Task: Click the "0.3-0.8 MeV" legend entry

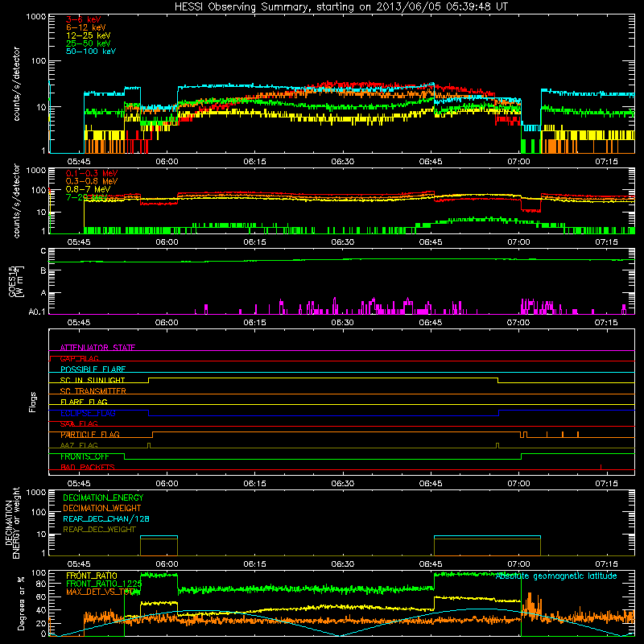Action: pos(92,181)
